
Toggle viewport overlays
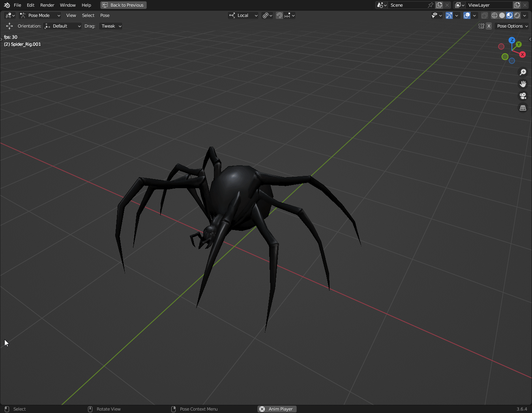pyautogui.click(x=467, y=15)
